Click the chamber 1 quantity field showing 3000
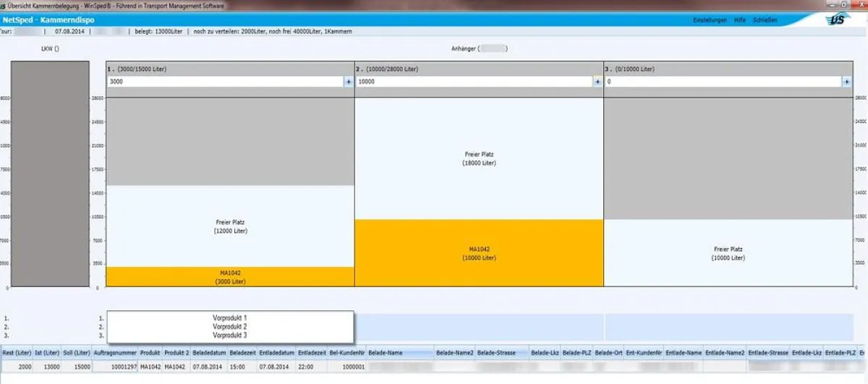This screenshot has width=868, height=384. tap(224, 82)
